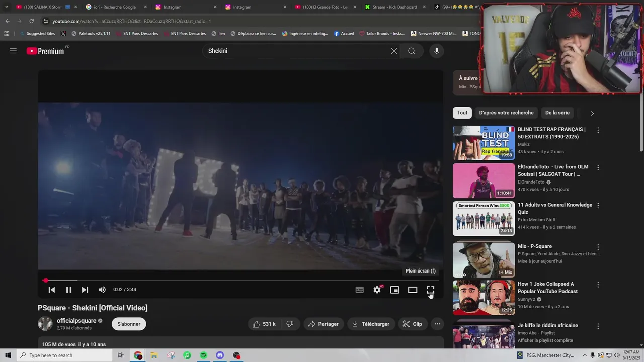Open Spotify from the taskbar

203,355
